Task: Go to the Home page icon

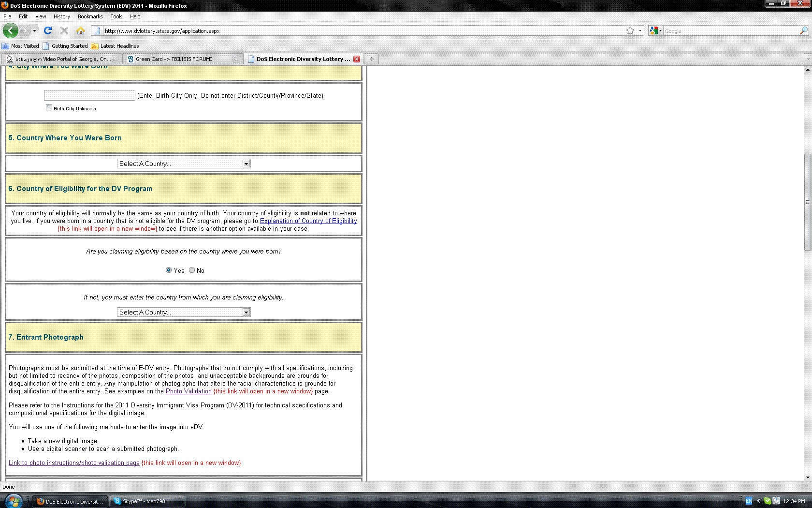Action: (x=81, y=30)
